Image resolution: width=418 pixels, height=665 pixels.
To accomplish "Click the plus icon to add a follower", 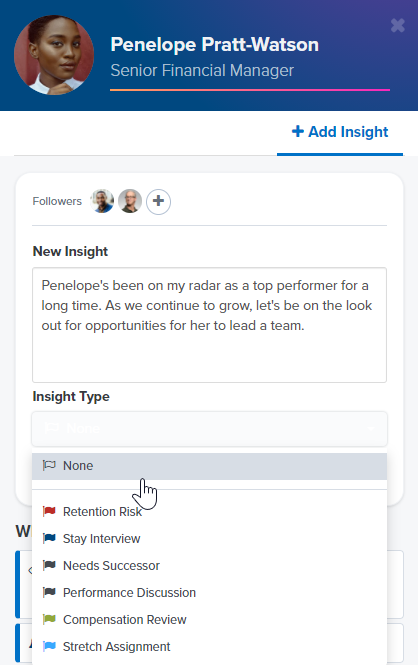I will point(159,201).
